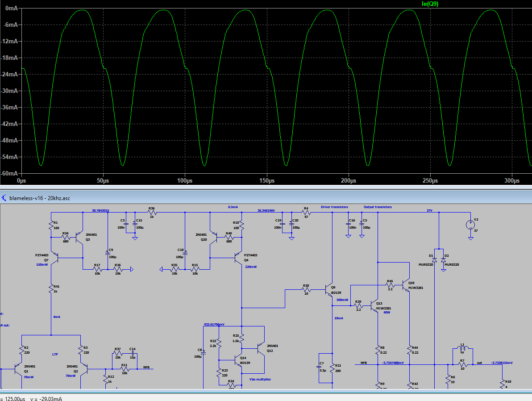Click the LTP label

(x=55, y=354)
